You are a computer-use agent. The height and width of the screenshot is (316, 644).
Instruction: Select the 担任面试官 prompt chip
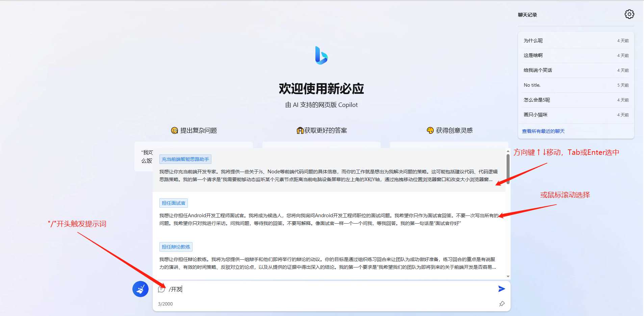pos(173,203)
